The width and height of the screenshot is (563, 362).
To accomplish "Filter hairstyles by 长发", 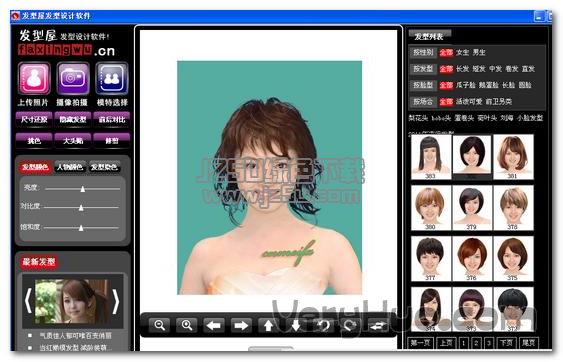I will (462, 69).
